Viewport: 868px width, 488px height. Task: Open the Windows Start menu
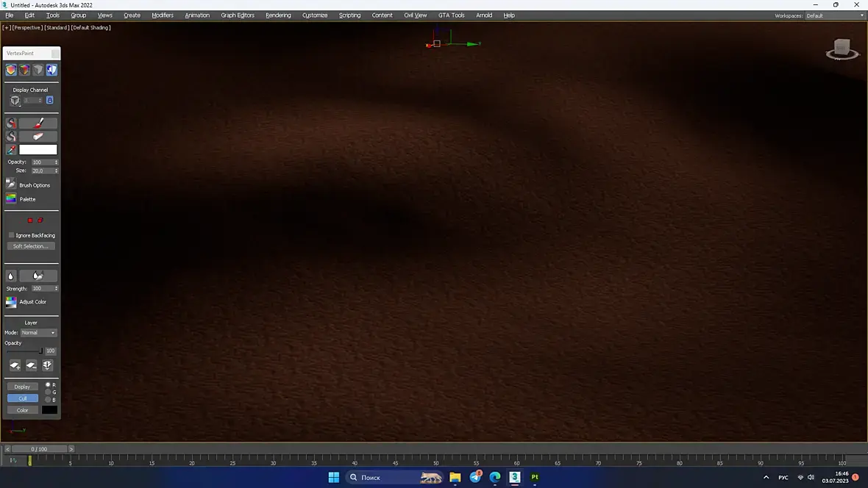point(333,477)
